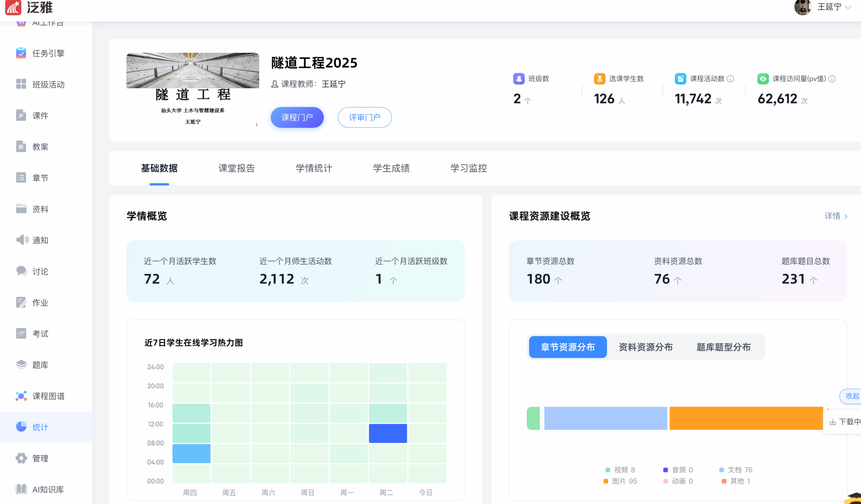
Task: Click the 课程门户 button
Action: [x=297, y=117]
